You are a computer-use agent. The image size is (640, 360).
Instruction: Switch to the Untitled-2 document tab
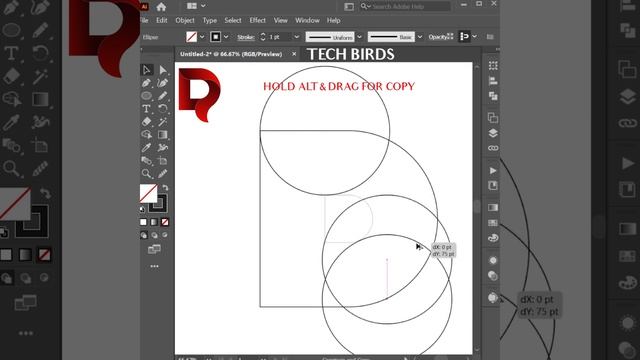pos(231,54)
